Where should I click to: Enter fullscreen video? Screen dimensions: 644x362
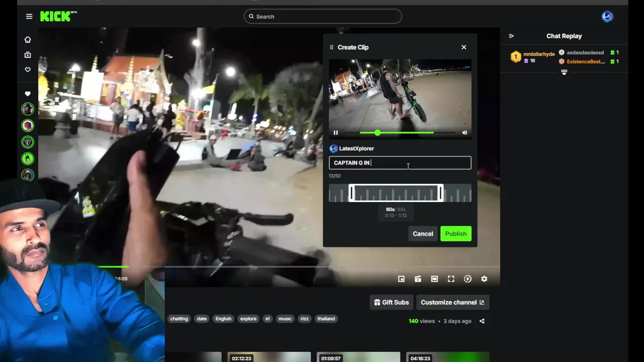pos(451,279)
